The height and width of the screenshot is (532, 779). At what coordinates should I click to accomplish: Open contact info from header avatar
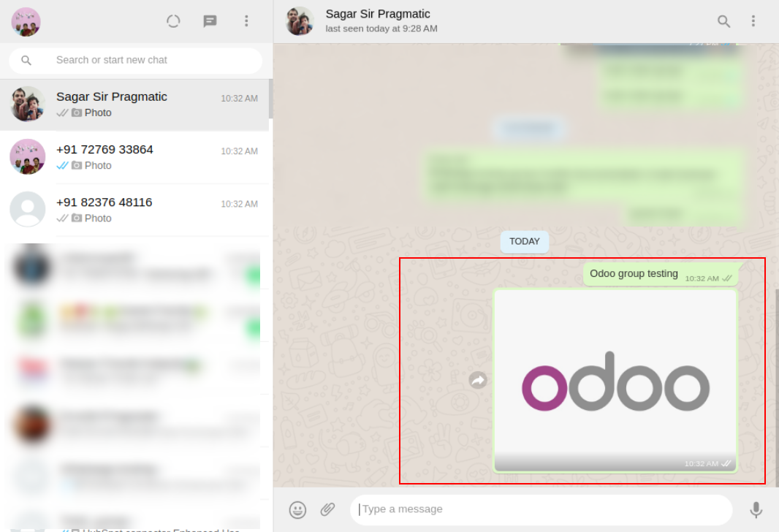300,21
